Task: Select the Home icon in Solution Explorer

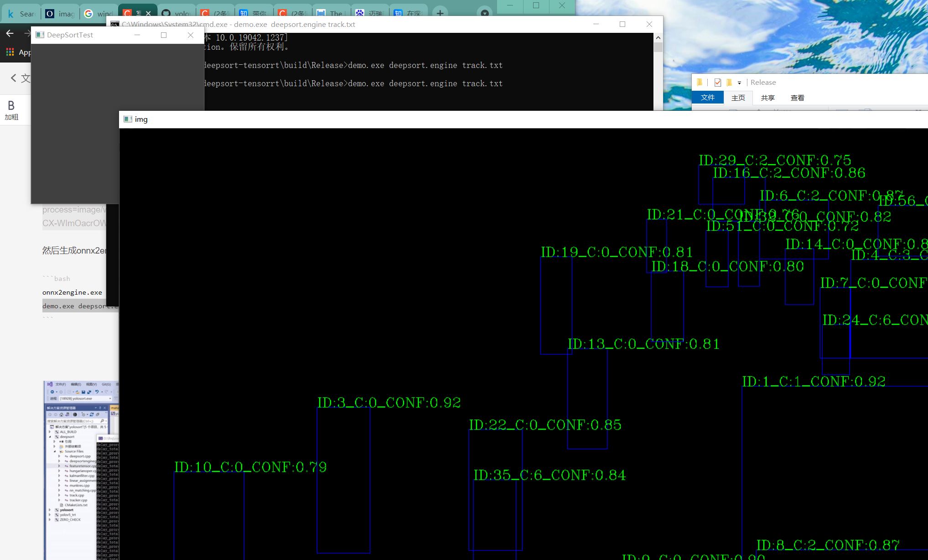Action: (x=61, y=415)
